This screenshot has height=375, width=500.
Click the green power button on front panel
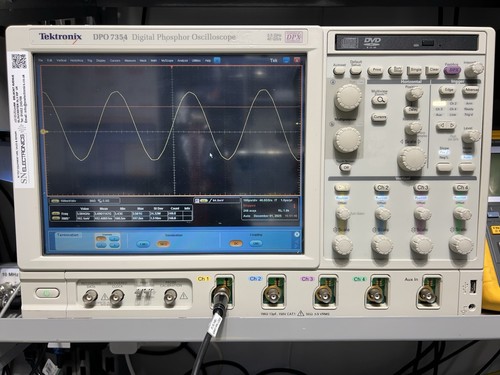click(x=47, y=293)
